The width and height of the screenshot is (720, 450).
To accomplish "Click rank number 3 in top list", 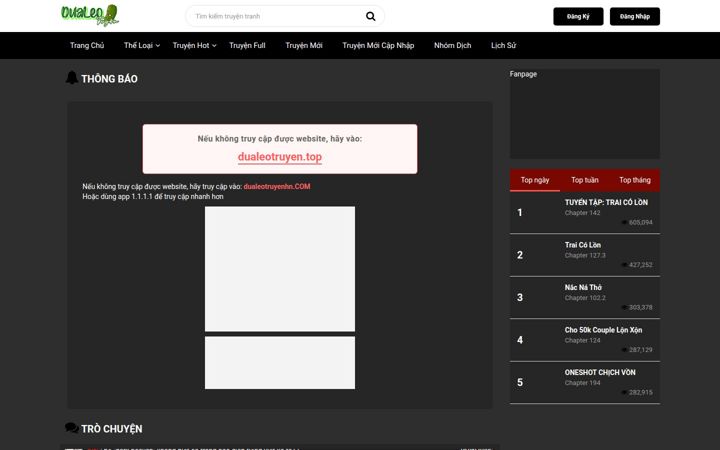I will tap(519, 298).
